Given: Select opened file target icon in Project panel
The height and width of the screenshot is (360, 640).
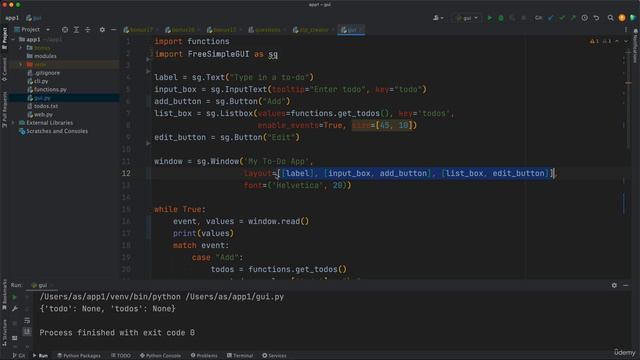Looking at the screenshot, I should (65, 29).
